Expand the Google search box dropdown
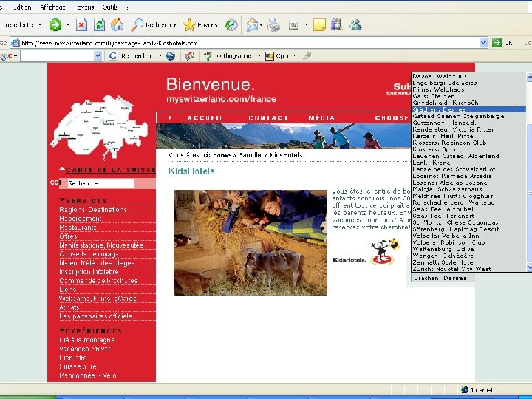Viewport: 532px width, 399px height. coord(98,56)
